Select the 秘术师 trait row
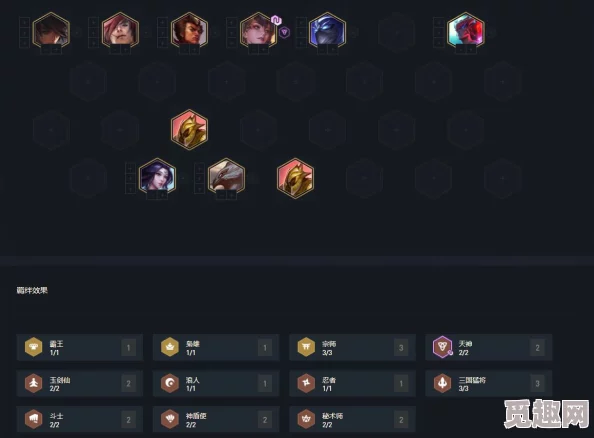The height and width of the screenshot is (438, 594). 352,419
